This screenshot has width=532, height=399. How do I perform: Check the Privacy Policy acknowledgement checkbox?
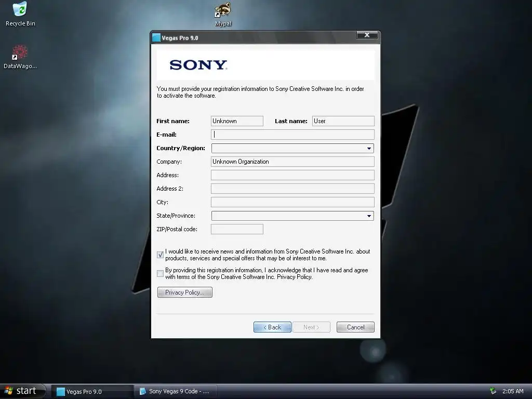pyautogui.click(x=160, y=273)
